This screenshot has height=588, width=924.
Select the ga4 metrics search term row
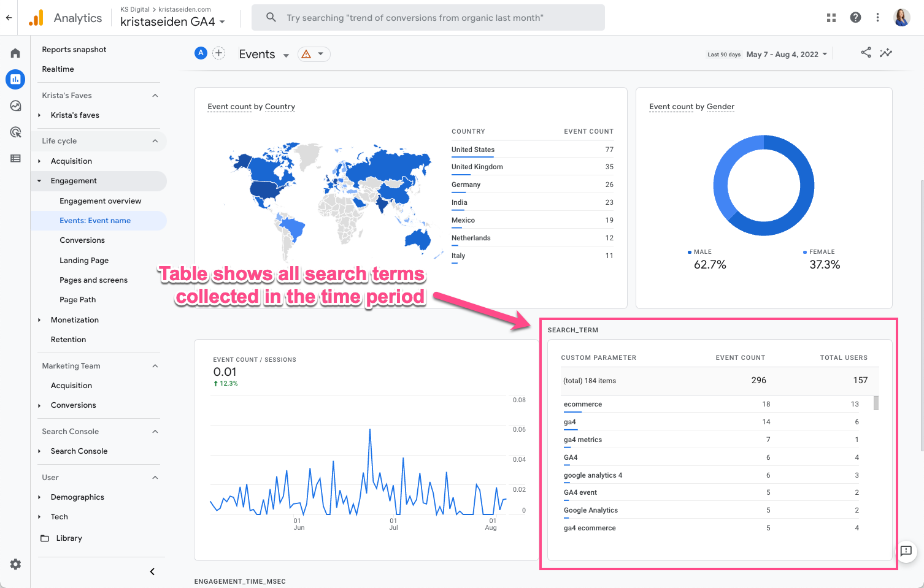[711, 440]
